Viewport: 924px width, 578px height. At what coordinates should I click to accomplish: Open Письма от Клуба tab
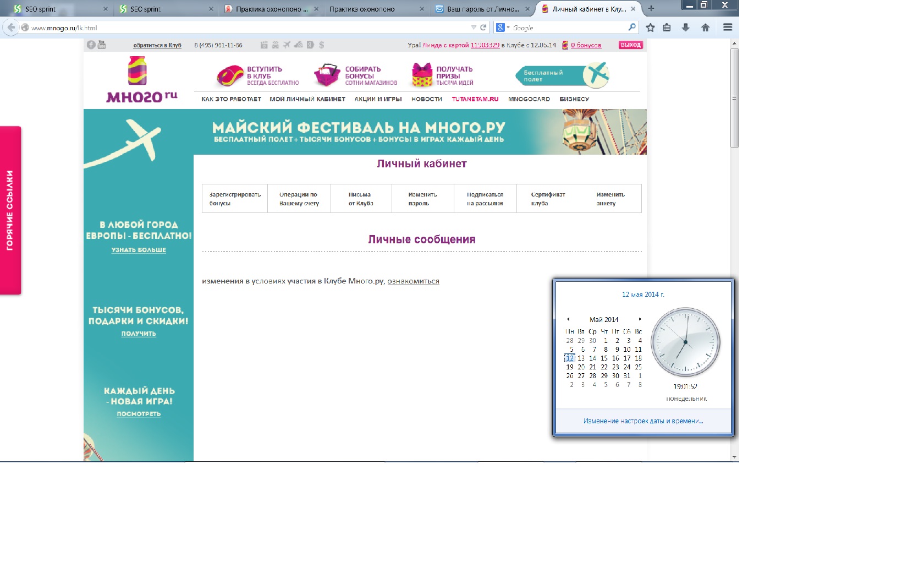(x=361, y=199)
